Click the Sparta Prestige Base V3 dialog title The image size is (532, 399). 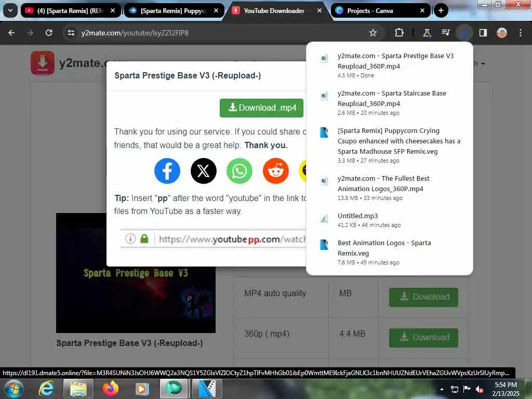tap(188, 75)
